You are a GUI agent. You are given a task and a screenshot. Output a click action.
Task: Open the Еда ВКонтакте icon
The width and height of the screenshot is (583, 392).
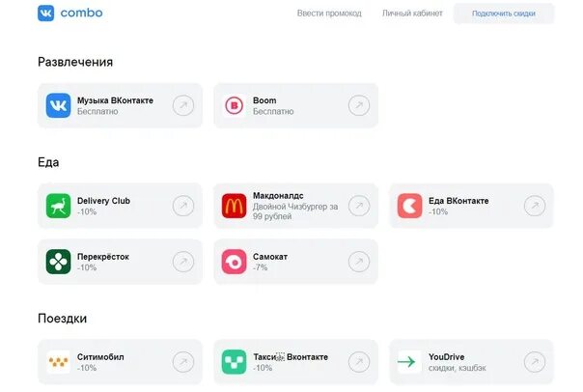pos(409,206)
